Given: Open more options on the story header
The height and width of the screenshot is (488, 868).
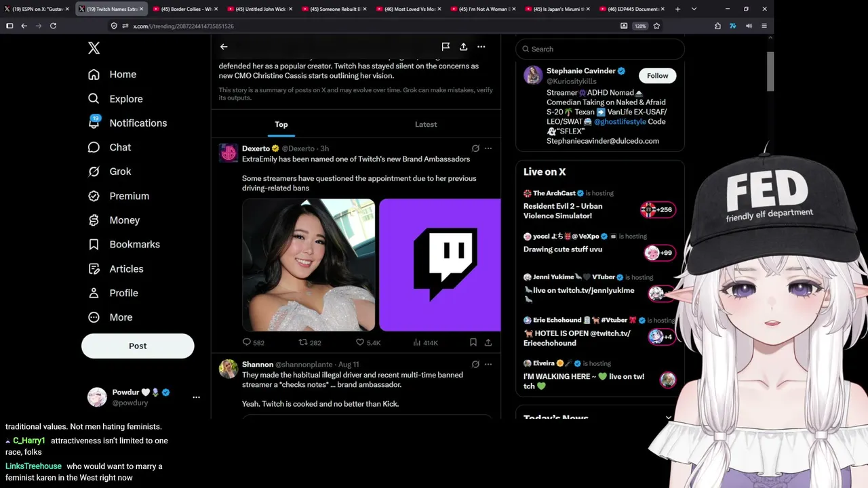Looking at the screenshot, I should pyautogui.click(x=481, y=47).
